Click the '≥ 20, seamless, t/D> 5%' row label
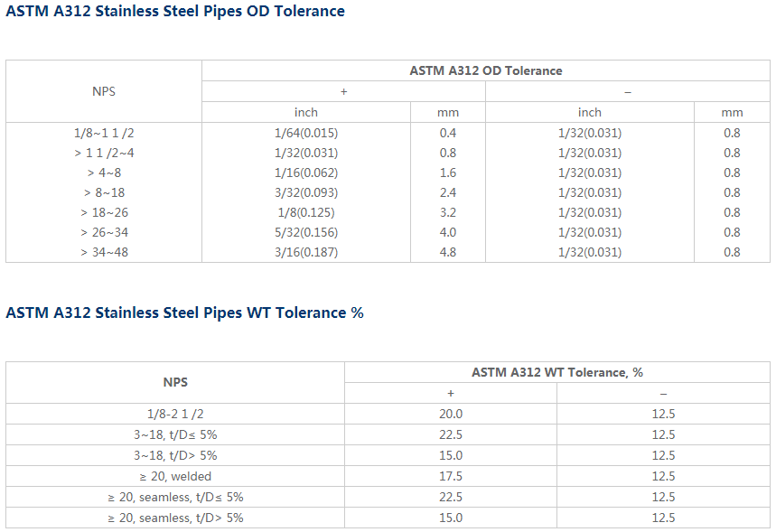The image size is (776, 532). pyautogui.click(x=175, y=518)
